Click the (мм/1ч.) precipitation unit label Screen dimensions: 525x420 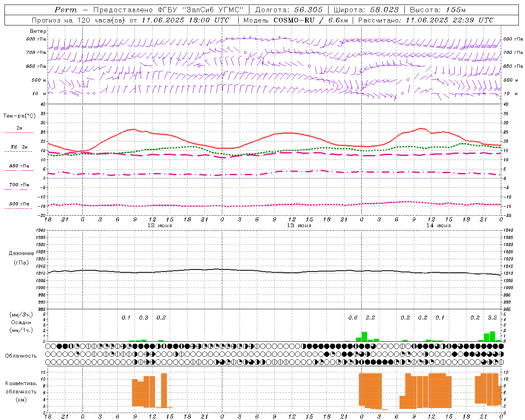tap(21, 330)
